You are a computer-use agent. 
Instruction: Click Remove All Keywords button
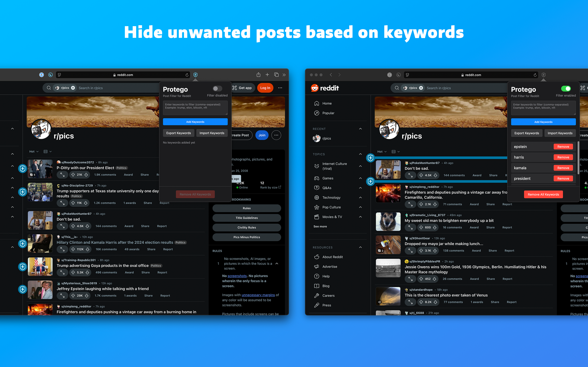tap(543, 195)
